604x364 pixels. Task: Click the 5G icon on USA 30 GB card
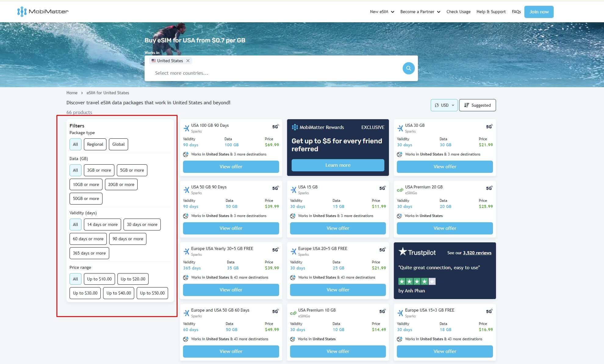click(x=488, y=126)
